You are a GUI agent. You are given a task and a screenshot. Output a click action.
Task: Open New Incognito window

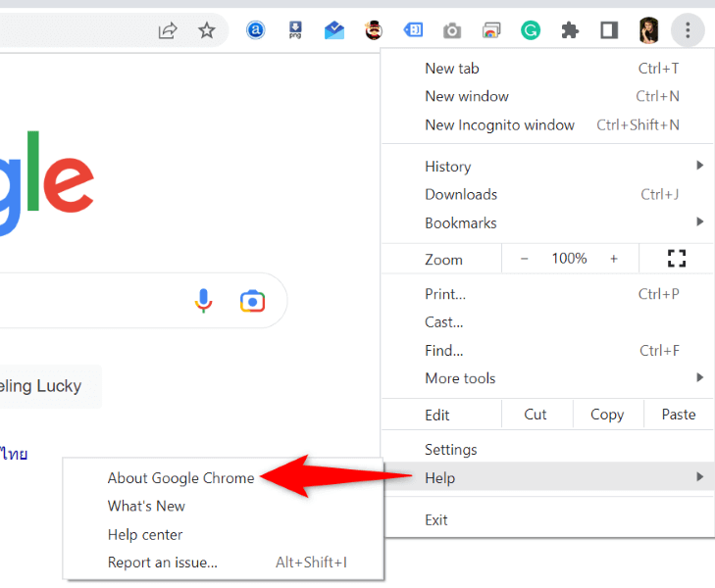[500, 125]
